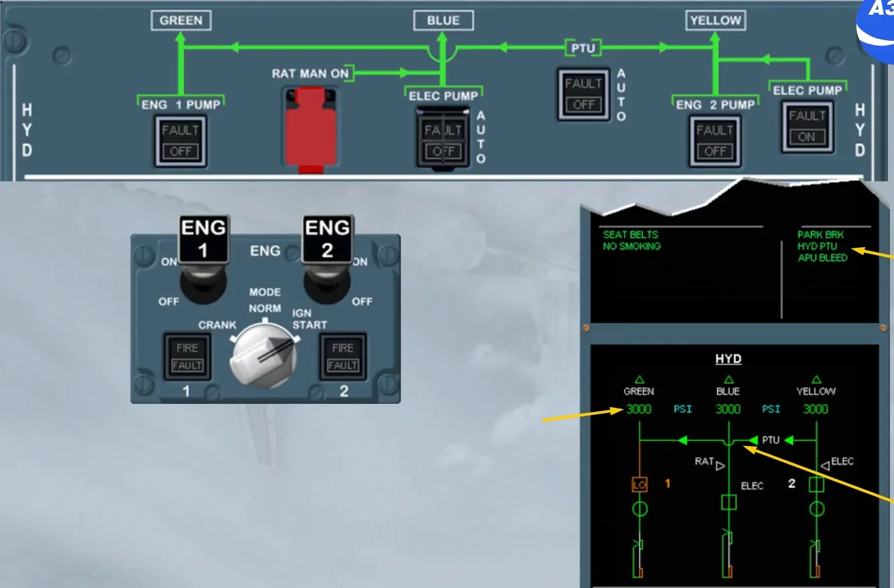Viewport: 894px width, 588px height.
Task: Click the BLUE 3000 pressure value
Action: coord(728,409)
